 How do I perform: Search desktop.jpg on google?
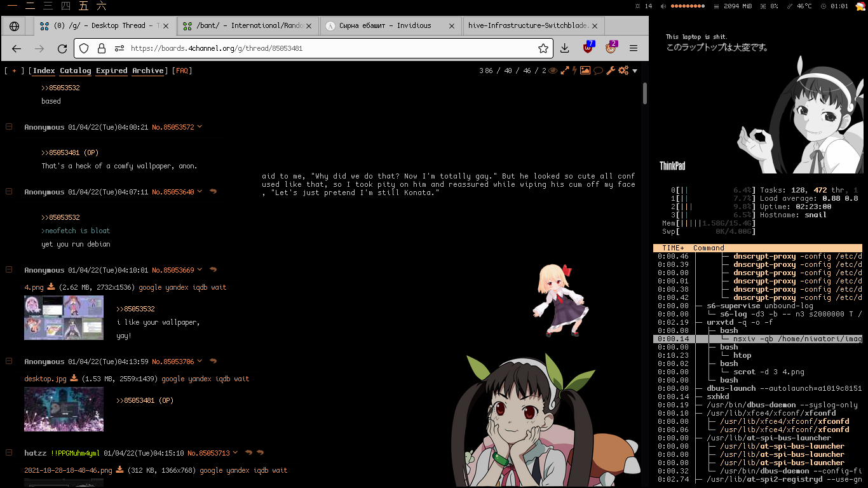point(172,379)
